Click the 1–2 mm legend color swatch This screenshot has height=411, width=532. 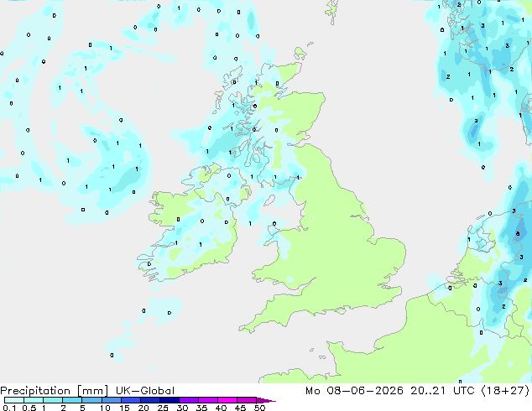tap(53, 400)
